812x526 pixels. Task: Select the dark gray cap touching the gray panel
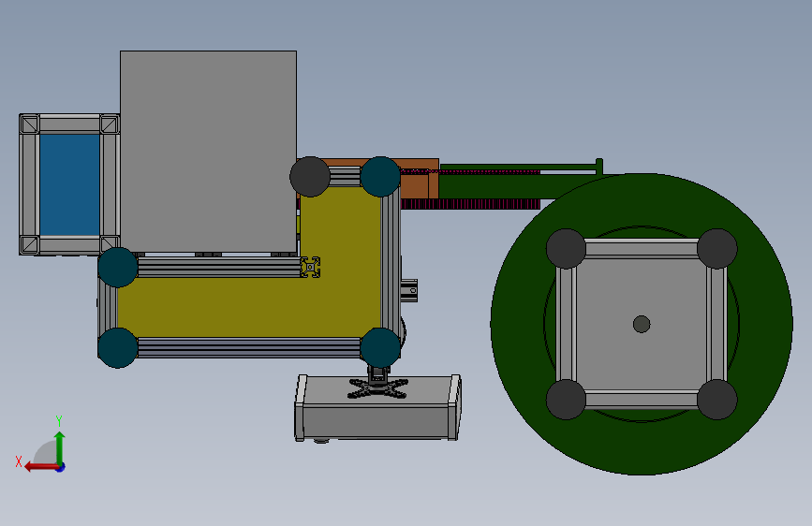310,177
